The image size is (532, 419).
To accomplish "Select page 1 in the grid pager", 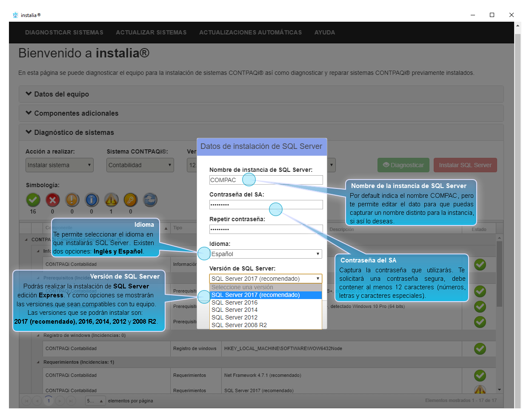I will 49,401.
